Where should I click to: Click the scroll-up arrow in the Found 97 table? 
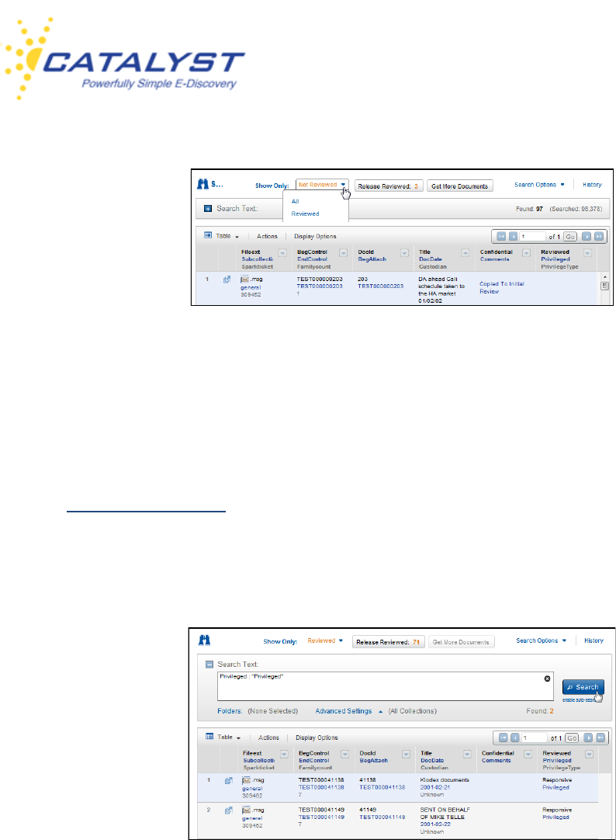[605, 277]
